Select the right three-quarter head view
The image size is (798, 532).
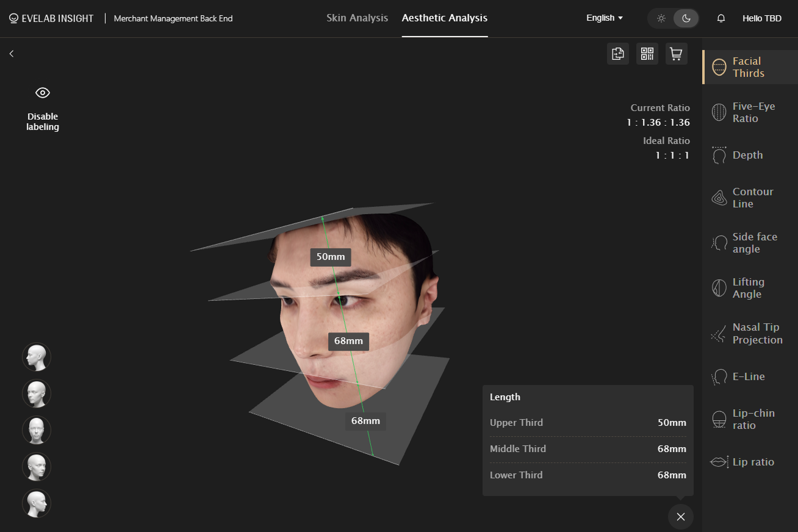pos(37,467)
